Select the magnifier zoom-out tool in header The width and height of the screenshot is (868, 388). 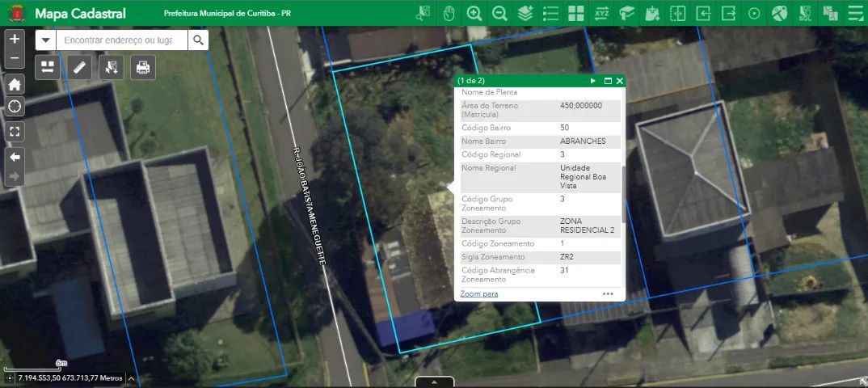pyautogui.click(x=499, y=13)
